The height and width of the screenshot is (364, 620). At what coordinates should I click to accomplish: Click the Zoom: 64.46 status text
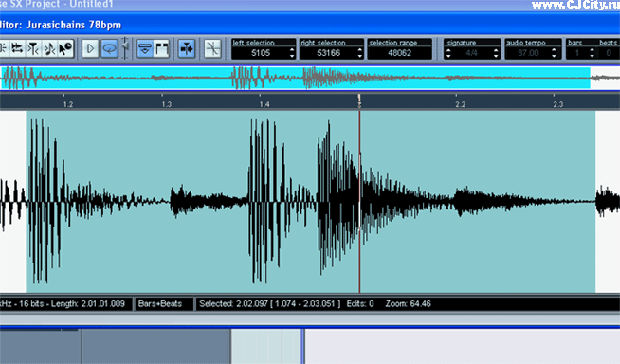click(x=408, y=304)
